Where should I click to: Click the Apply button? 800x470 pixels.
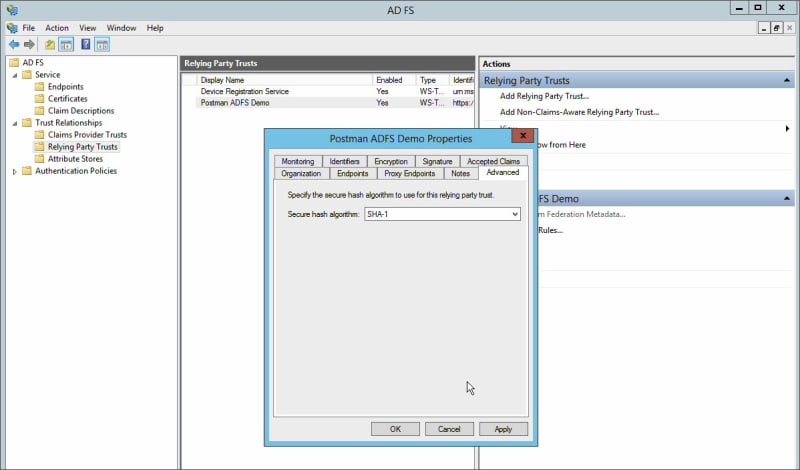503,429
